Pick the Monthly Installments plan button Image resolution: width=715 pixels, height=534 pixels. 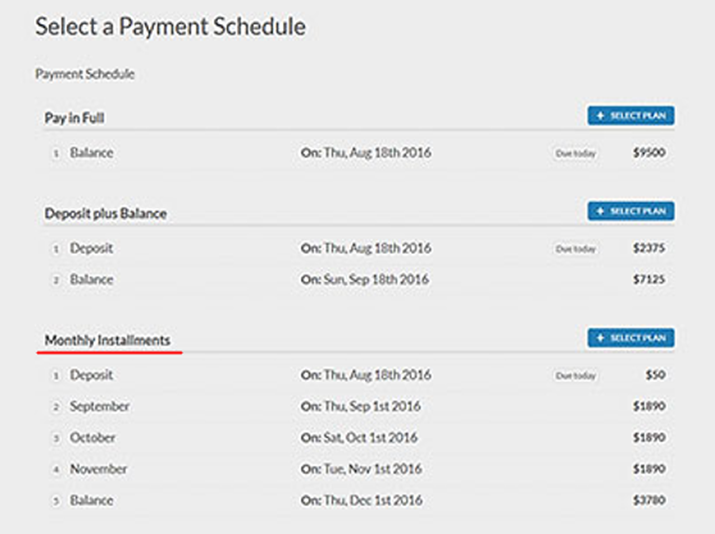click(x=630, y=338)
